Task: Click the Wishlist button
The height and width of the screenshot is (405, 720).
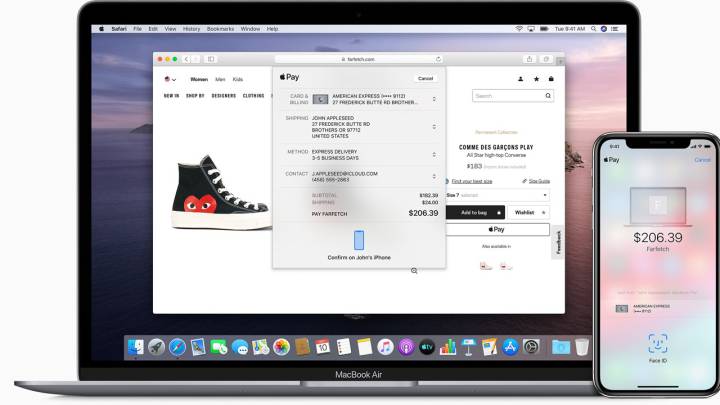Action: click(x=529, y=213)
